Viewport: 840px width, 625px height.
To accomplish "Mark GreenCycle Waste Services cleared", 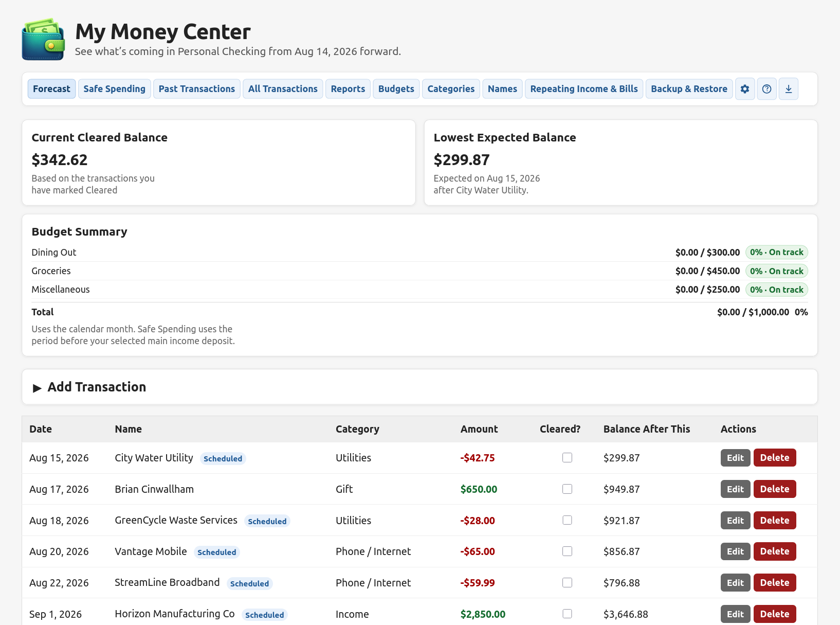I will 567,520.
